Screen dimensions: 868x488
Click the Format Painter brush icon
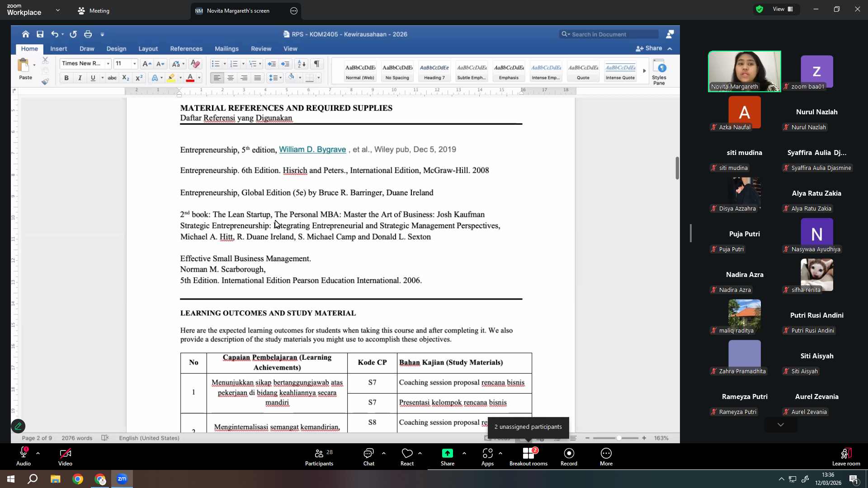coord(45,82)
